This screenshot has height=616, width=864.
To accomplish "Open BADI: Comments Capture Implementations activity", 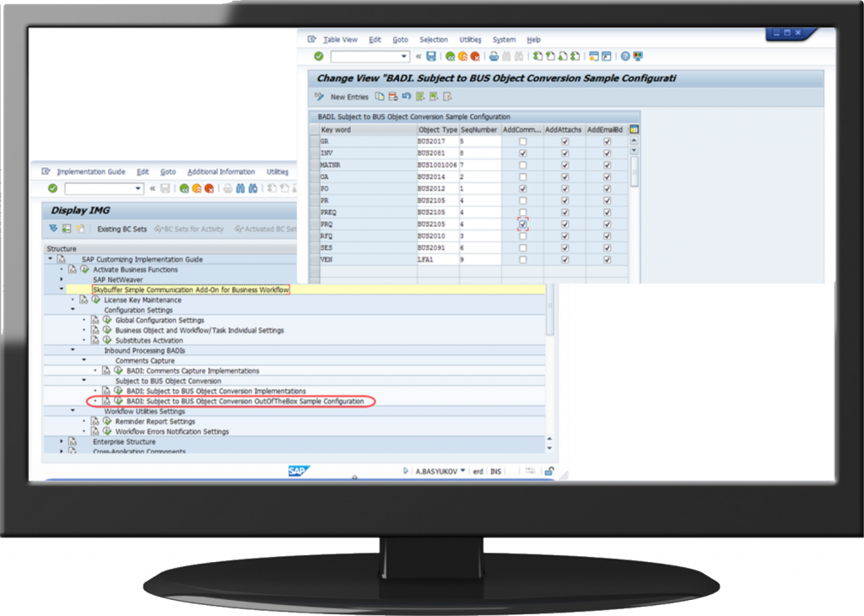I will [193, 370].
